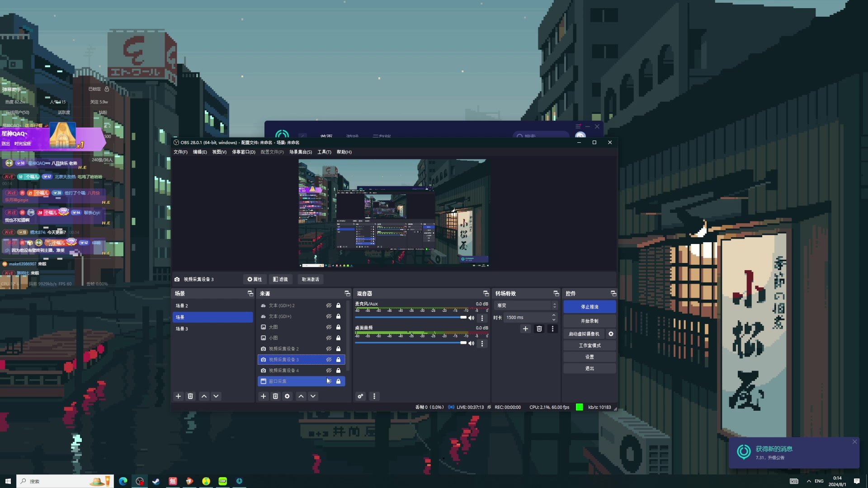
Task: Move the selected source down in the list
Action: pyautogui.click(x=313, y=396)
